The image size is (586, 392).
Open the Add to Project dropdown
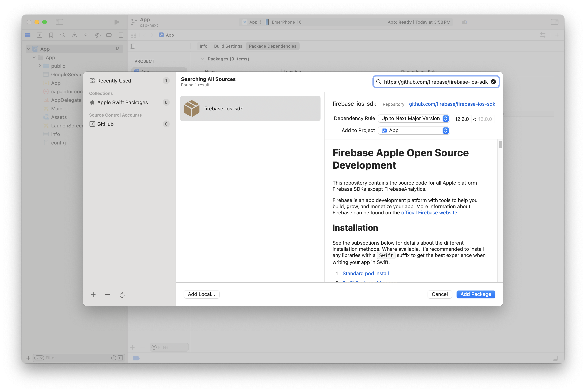(414, 131)
